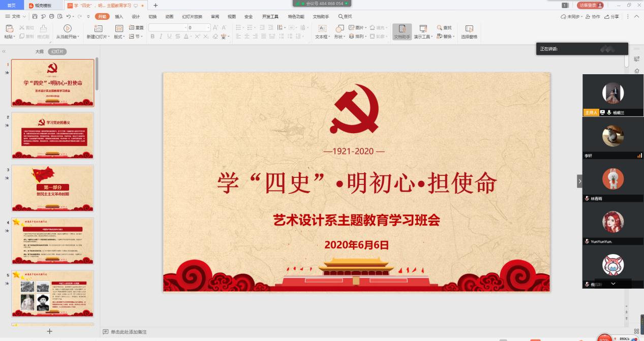This screenshot has width=644, height=341.
Task: Click the Share (分享) button
Action: coord(611,16)
